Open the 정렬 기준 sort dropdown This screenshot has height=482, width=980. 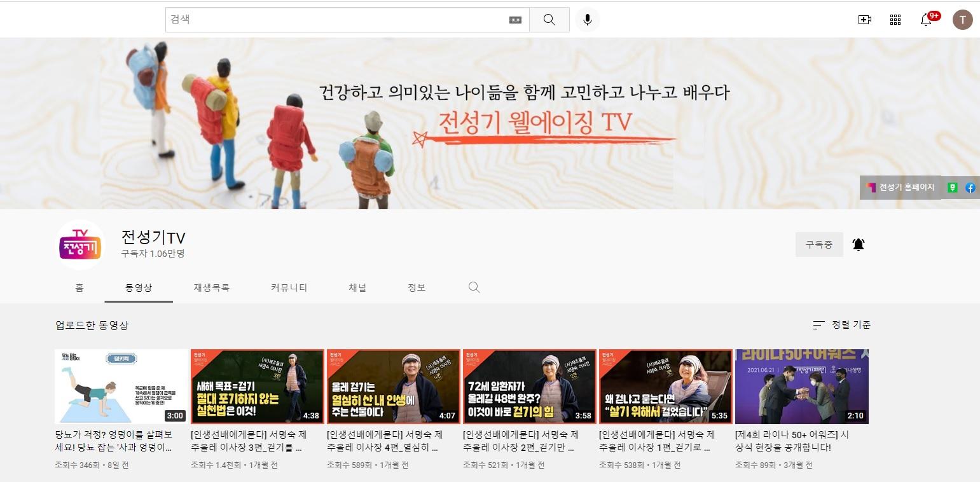coord(842,325)
